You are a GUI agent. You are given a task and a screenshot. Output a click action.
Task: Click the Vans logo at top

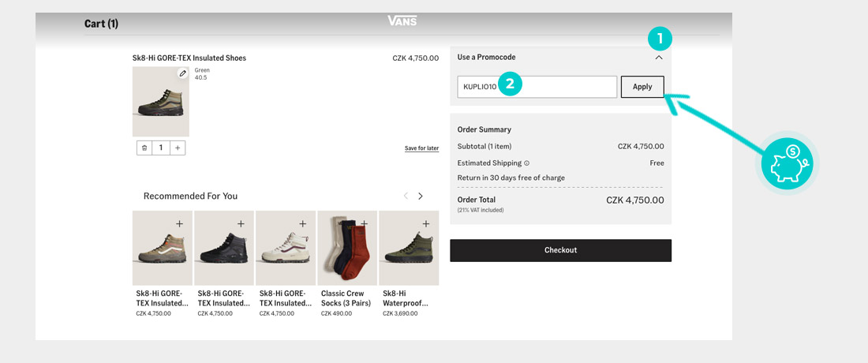coord(402,21)
